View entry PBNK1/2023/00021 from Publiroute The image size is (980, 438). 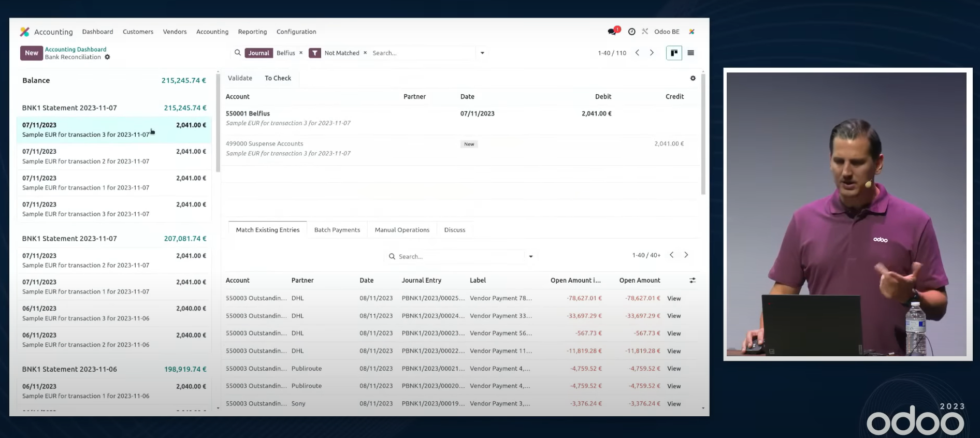(674, 369)
